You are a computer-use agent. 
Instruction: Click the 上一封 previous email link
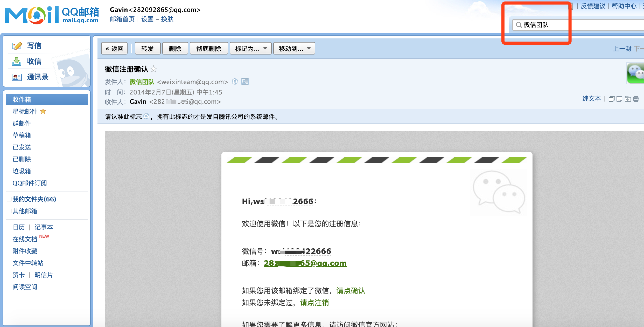click(622, 49)
